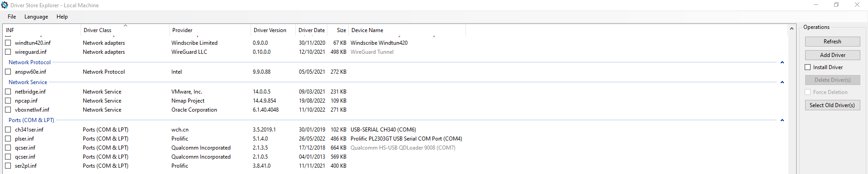Open the Help menu
This screenshot has height=174, width=868.
(62, 17)
